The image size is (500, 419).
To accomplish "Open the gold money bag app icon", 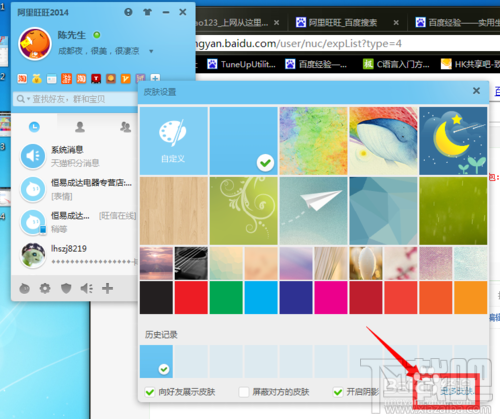I will coord(37,79).
